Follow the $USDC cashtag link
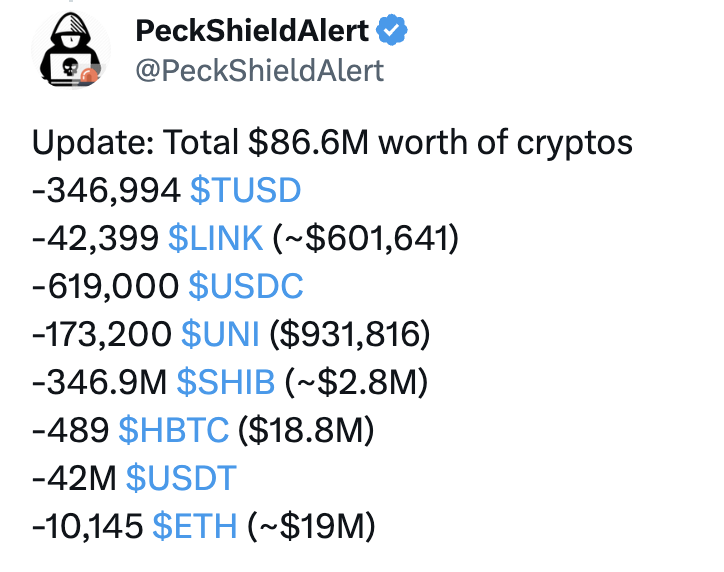The image size is (724, 572). (x=246, y=286)
